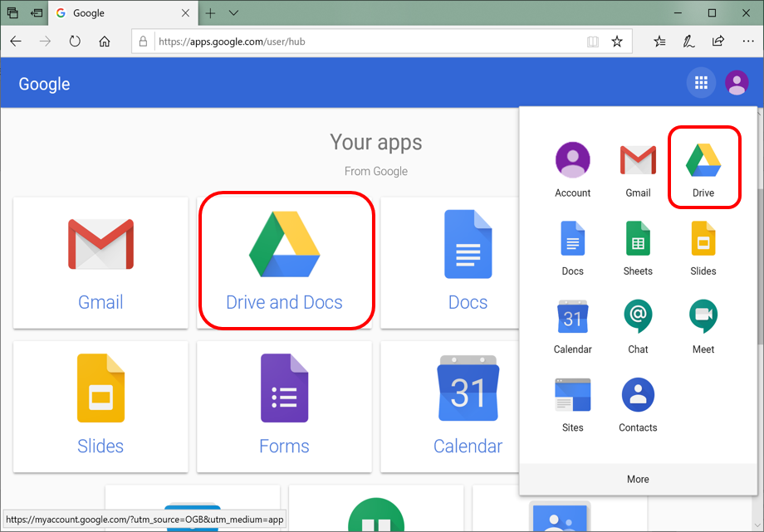Open Meet in the apps panel
764x532 pixels.
tap(703, 326)
